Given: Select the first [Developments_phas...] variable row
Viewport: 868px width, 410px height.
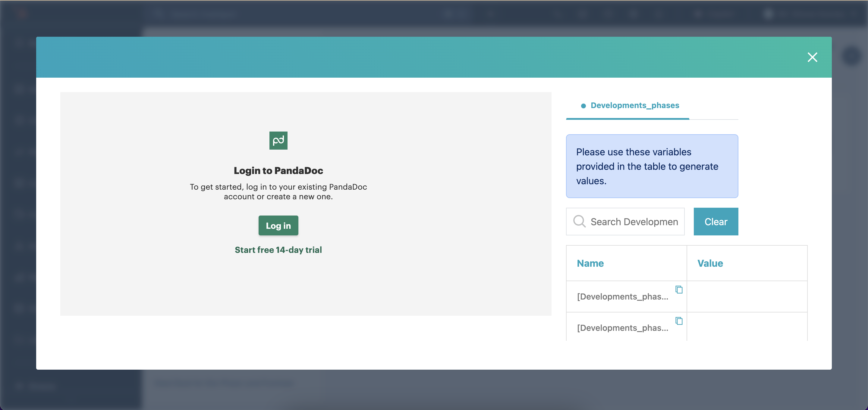Looking at the screenshot, I should click(x=623, y=297).
